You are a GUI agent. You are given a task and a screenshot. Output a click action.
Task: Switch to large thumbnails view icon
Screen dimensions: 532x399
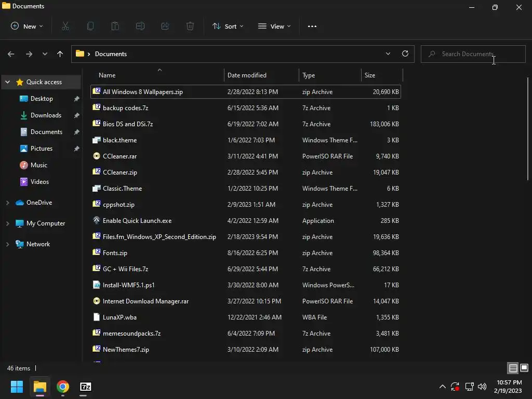(x=524, y=368)
